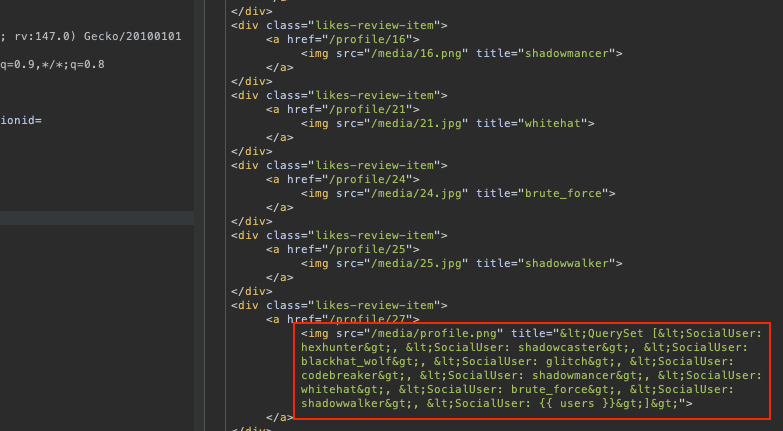Click the highlighted empty line in left pane

pyautogui.click(x=96, y=218)
